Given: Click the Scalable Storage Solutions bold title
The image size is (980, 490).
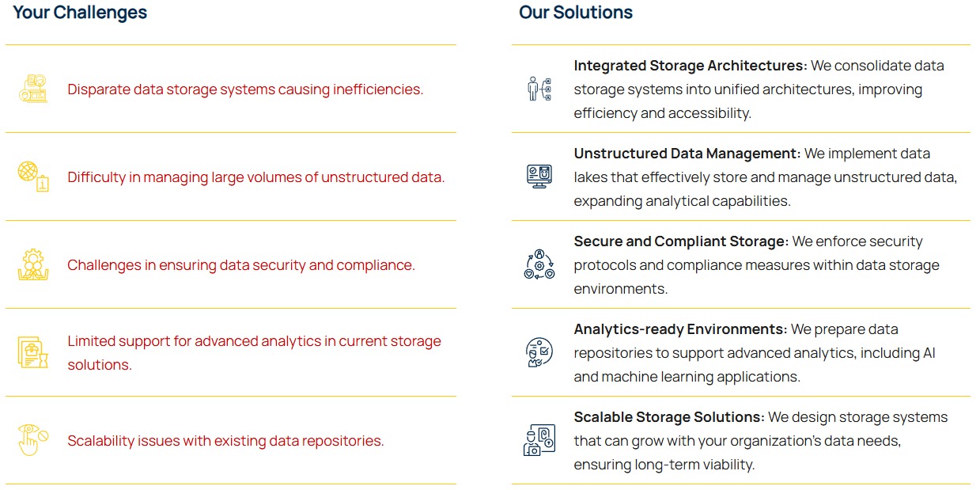Looking at the screenshot, I should 668,417.
